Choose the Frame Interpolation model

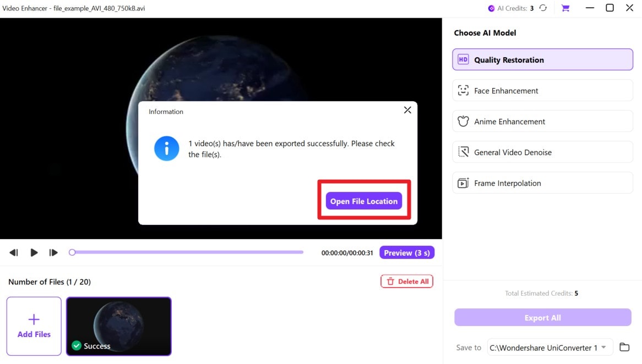pyautogui.click(x=542, y=183)
